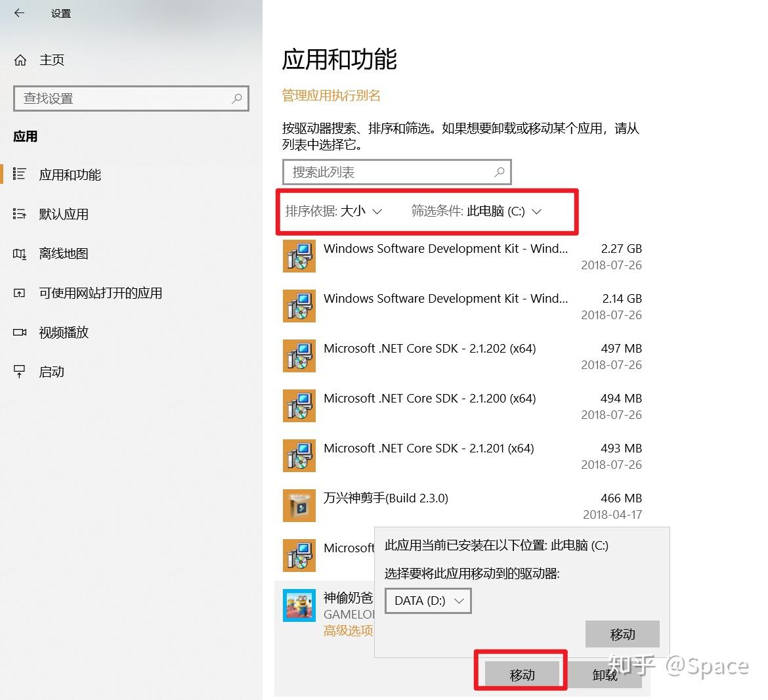Click the 可使用网站打开的应用 icon
Image resolution: width=768 pixels, height=700 pixels.
(x=19, y=293)
